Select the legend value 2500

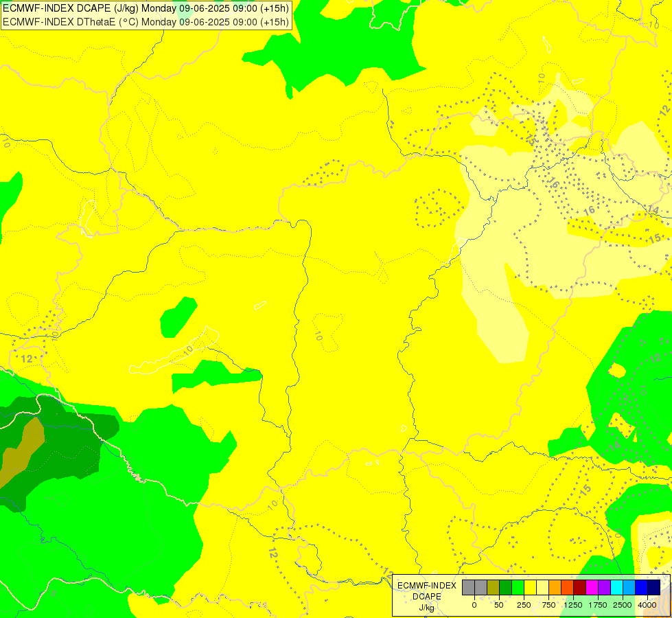click(x=623, y=605)
